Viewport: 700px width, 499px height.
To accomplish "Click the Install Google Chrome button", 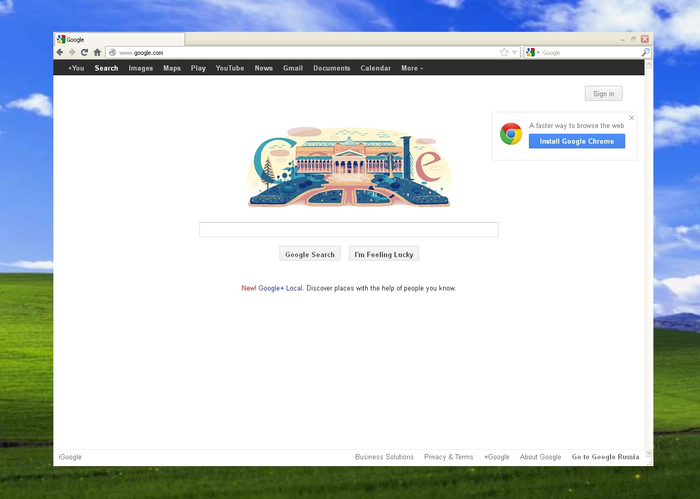I will click(x=577, y=141).
